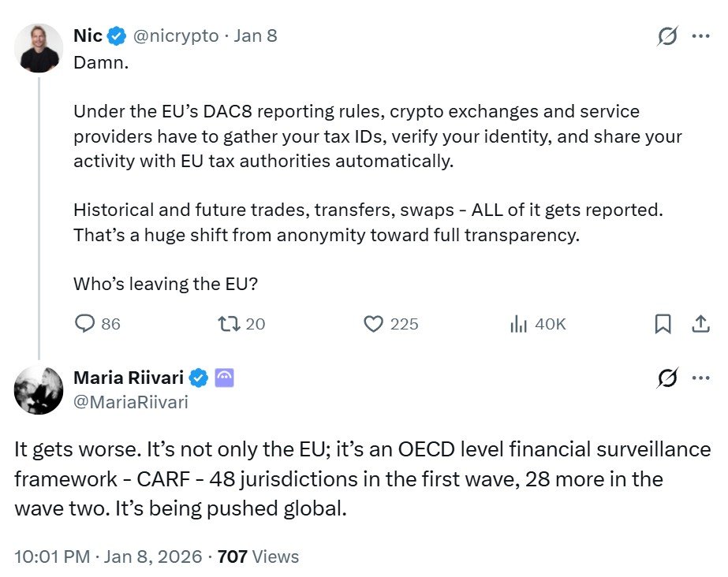Bookmark Nic's tweet
The height and width of the screenshot is (577, 728).
[663, 324]
